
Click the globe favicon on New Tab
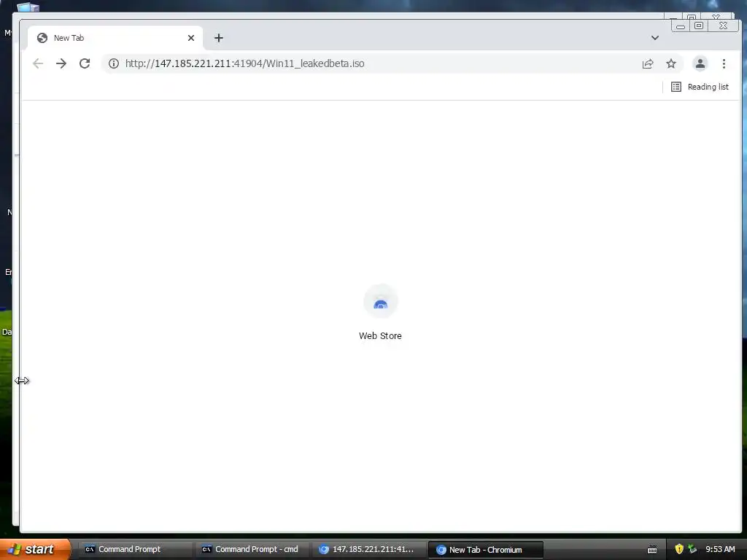point(42,38)
